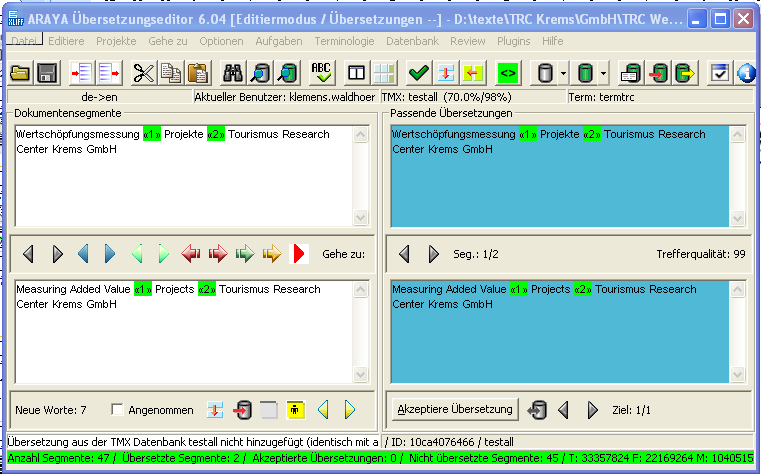Run the ABC spell check tool
Viewport: 761px width, 474px height.
tap(321, 72)
